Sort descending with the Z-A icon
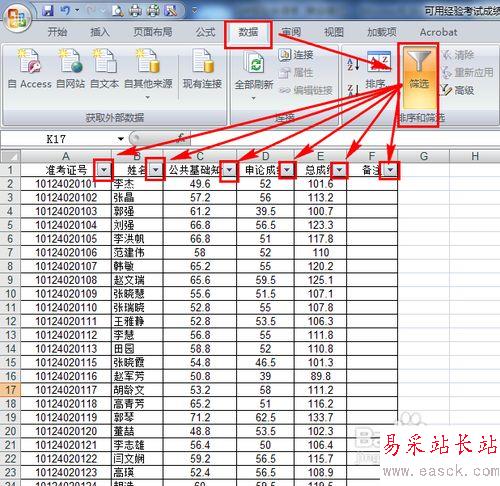Image resolution: width=500 pixels, height=486 pixels. pyautogui.click(x=353, y=89)
